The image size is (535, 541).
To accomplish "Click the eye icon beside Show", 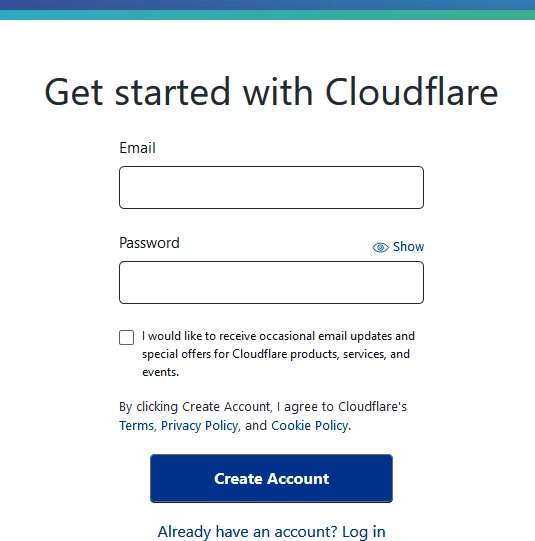I will coord(380,247).
